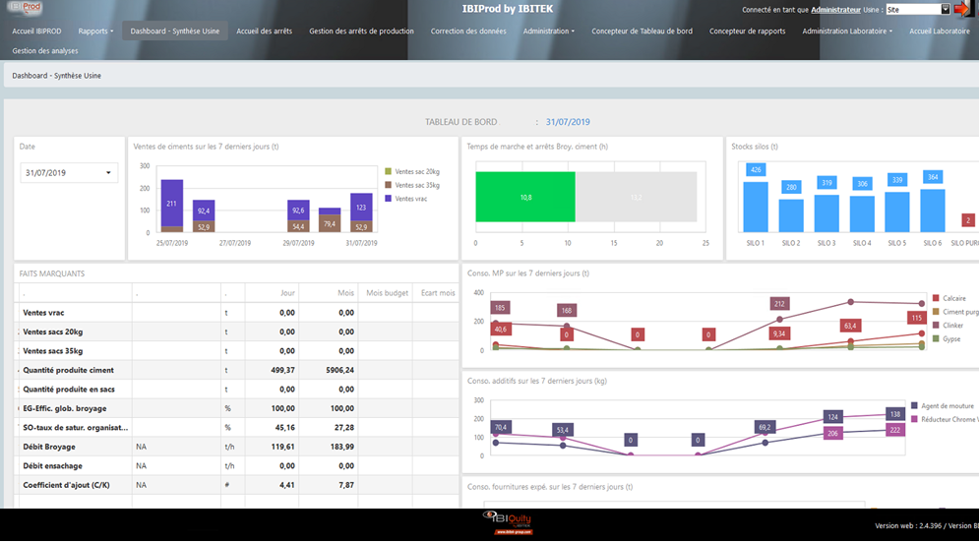
Task: Click the green 10,8 running time bar
Action: pyautogui.click(x=525, y=198)
